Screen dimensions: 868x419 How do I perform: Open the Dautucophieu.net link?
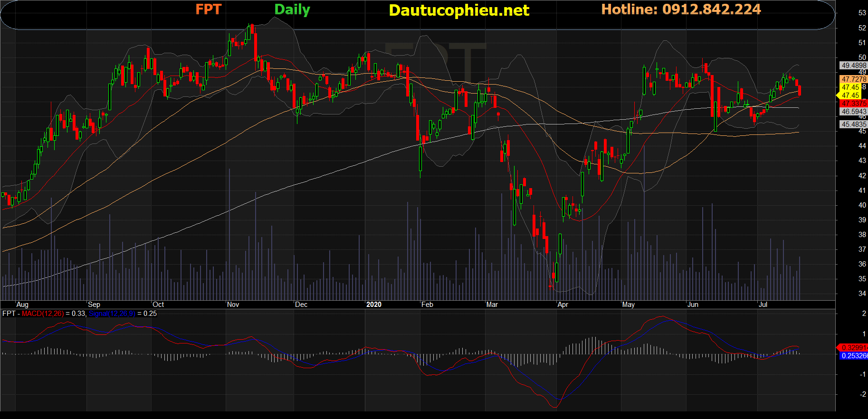pyautogui.click(x=458, y=10)
